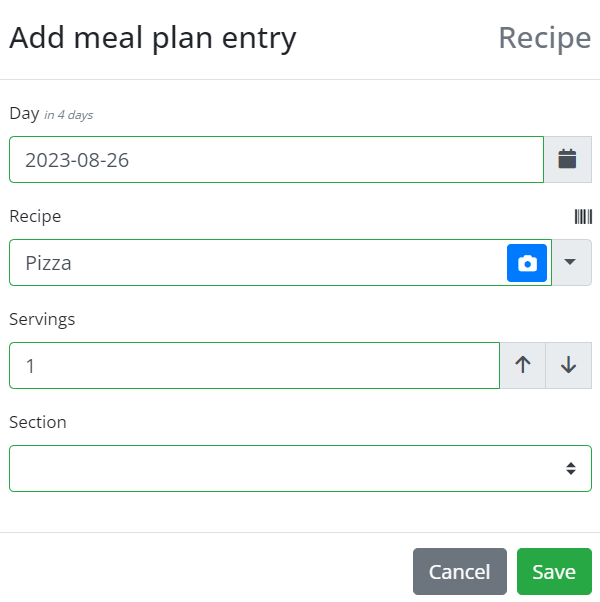Cancel adding the meal plan entry
Screen dimensions: 600x602
[460, 571]
